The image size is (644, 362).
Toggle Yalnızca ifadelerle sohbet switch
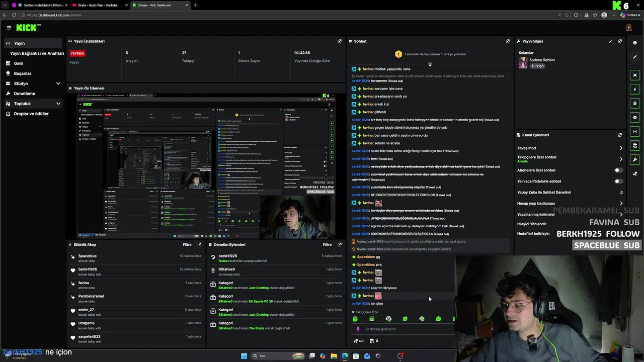(x=618, y=181)
